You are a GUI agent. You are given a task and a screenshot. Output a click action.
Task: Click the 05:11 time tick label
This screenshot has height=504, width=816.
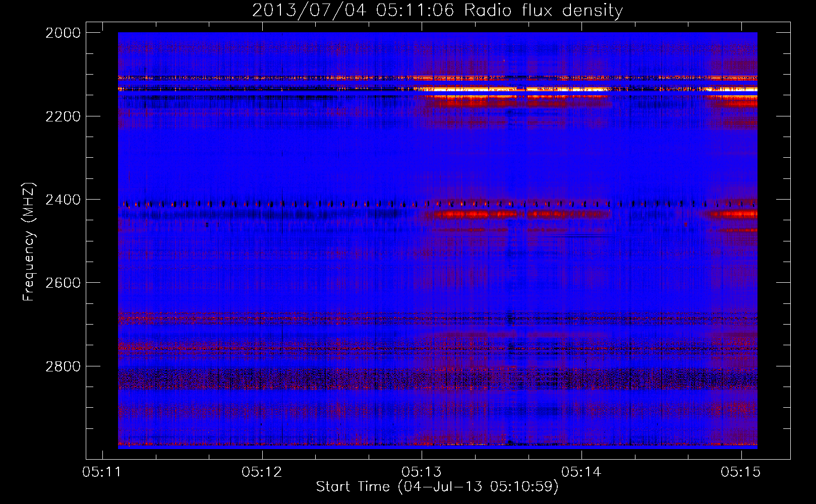tap(102, 472)
